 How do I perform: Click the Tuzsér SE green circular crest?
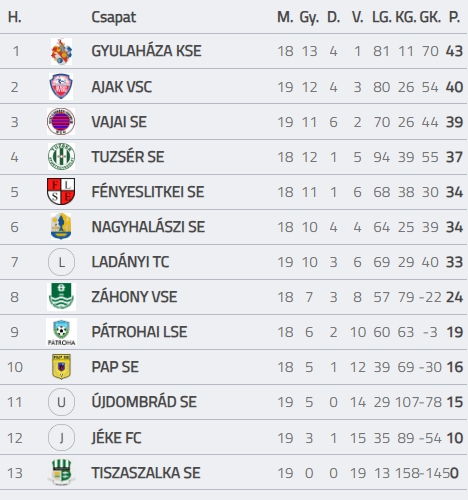[61, 157]
